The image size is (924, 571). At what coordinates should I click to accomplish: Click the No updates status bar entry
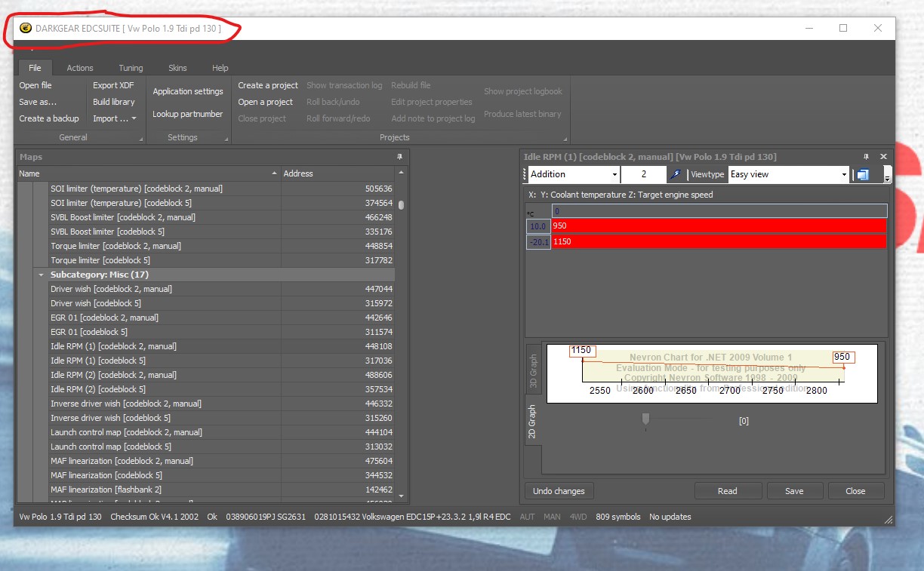tap(670, 517)
